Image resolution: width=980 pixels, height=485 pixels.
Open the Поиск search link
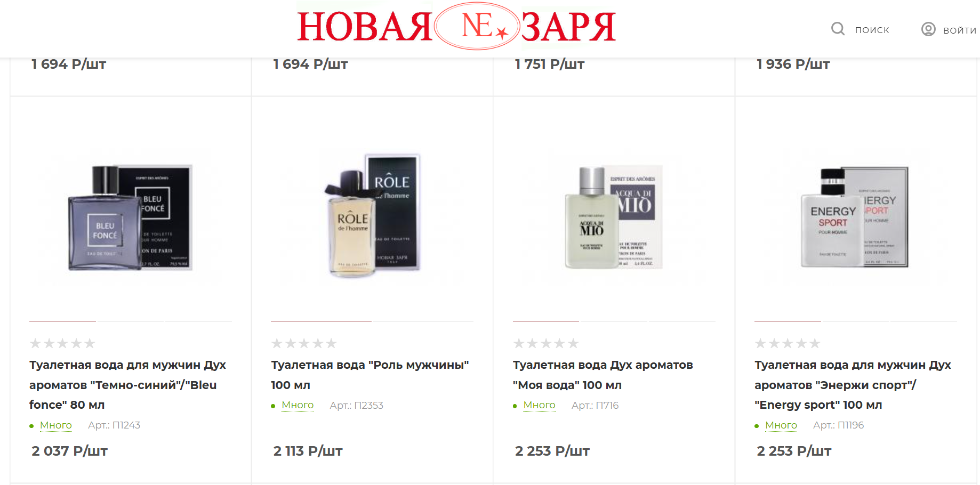click(872, 30)
